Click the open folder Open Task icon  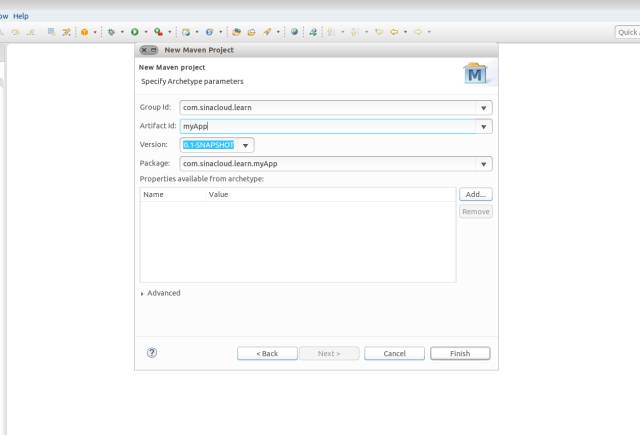(251, 32)
